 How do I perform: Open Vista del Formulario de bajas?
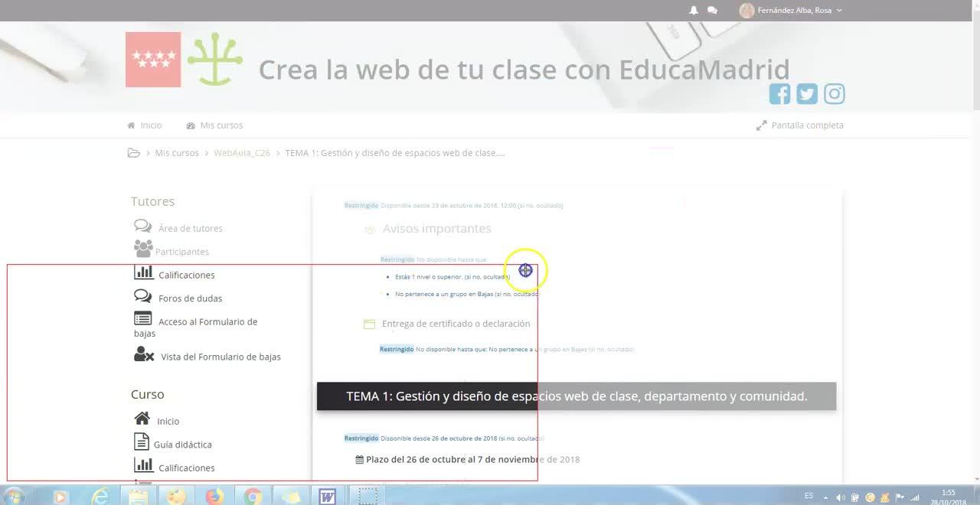click(x=220, y=357)
